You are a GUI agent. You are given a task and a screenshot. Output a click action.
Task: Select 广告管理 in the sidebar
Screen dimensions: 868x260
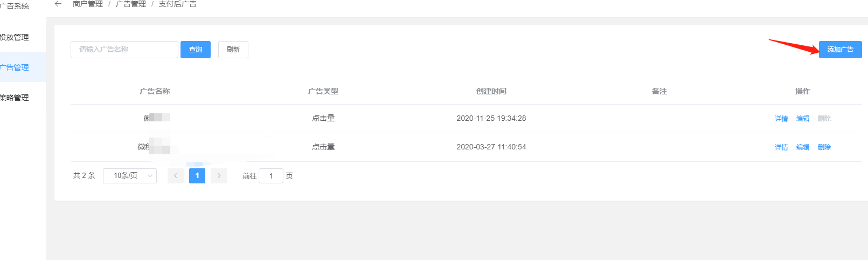[15, 67]
